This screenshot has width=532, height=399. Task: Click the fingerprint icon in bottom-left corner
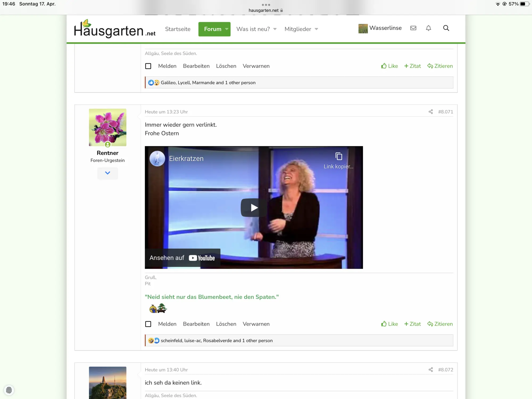point(9,390)
